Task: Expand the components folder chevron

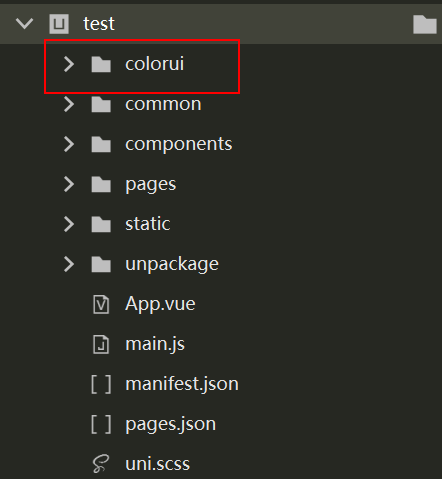Action: point(69,144)
